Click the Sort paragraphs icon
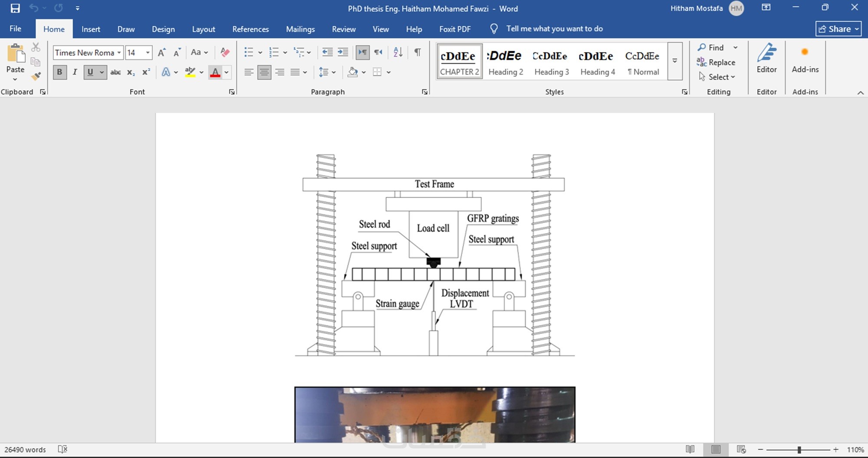This screenshot has width=868, height=458. [x=398, y=52]
